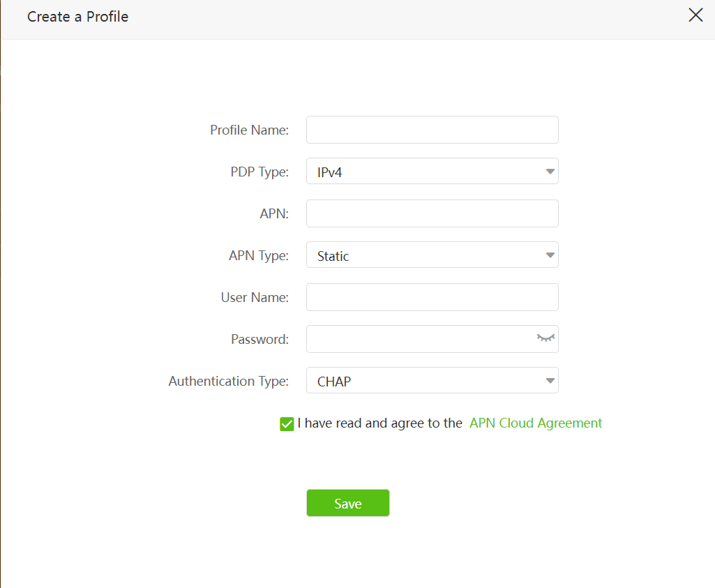Open the APN Cloud Agreement link

click(x=535, y=423)
